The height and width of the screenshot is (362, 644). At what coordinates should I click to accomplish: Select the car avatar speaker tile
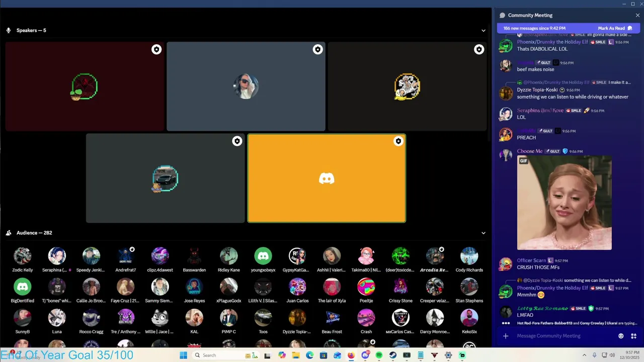pos(165,178)
